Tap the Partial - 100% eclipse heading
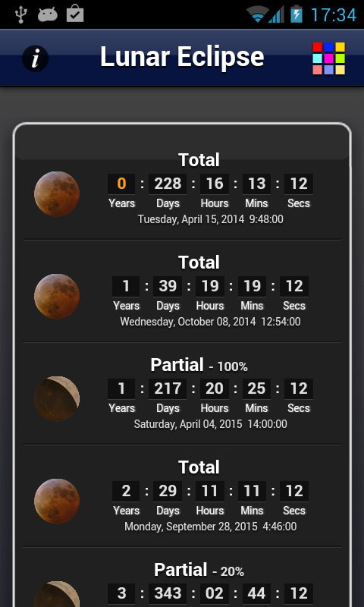This screenshot has height=607, width=364. (199, 365)
